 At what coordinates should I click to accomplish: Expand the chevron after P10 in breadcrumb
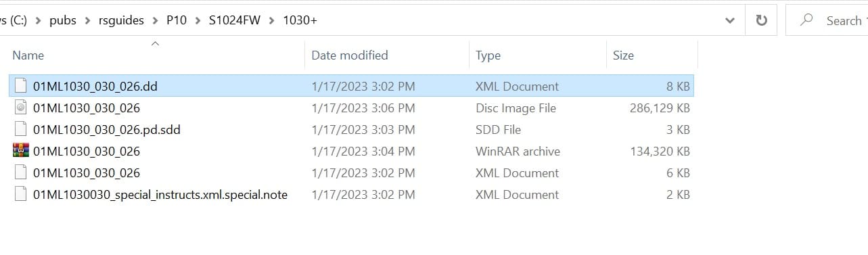coord(197,20)
